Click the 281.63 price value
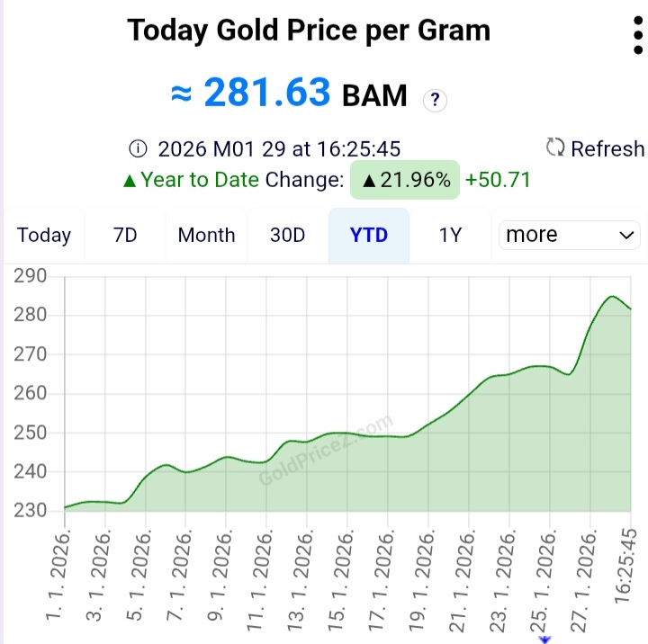This screenshot has height=644, width=648. click(x=267, y=92)
